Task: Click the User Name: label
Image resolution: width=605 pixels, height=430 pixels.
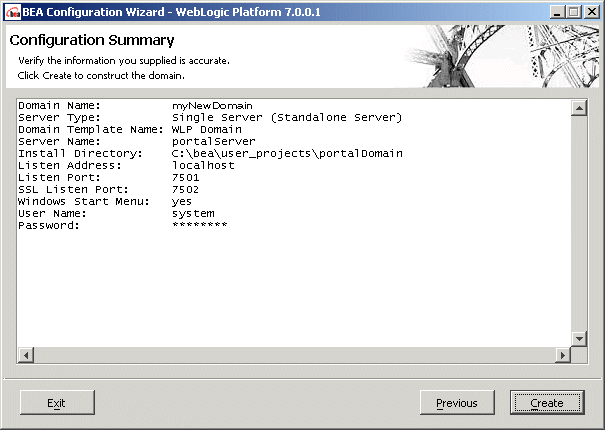Action: (x=52, y=213)
